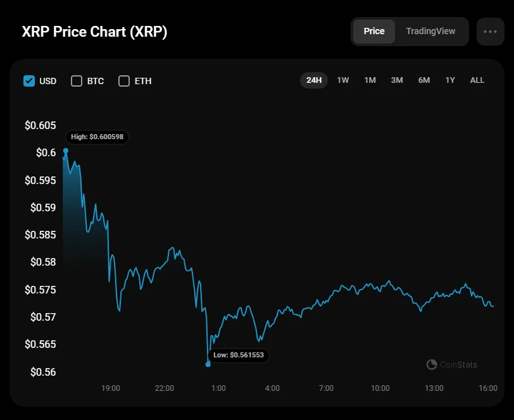
Task: Enable the ETH currency checkbox
Action: click(124, 81)
